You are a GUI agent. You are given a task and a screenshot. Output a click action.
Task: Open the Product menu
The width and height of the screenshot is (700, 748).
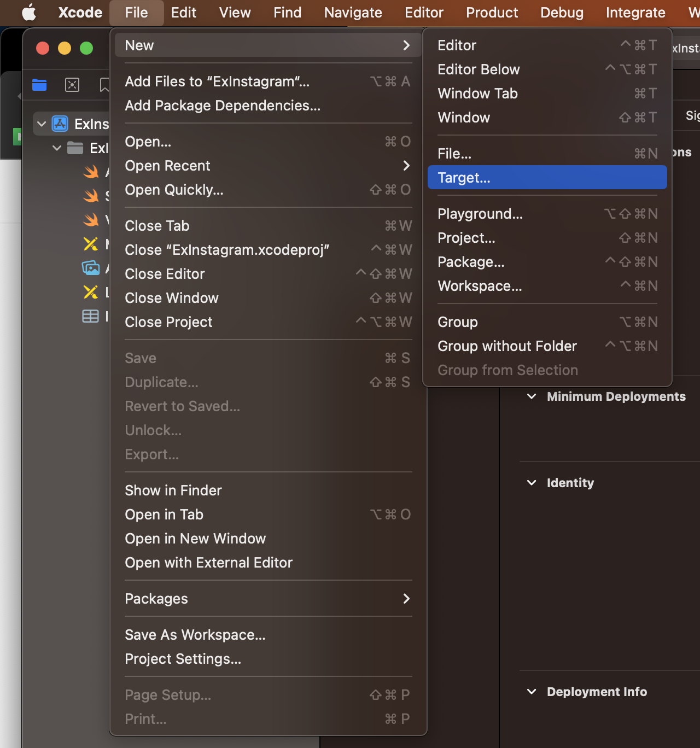point(492,12)
